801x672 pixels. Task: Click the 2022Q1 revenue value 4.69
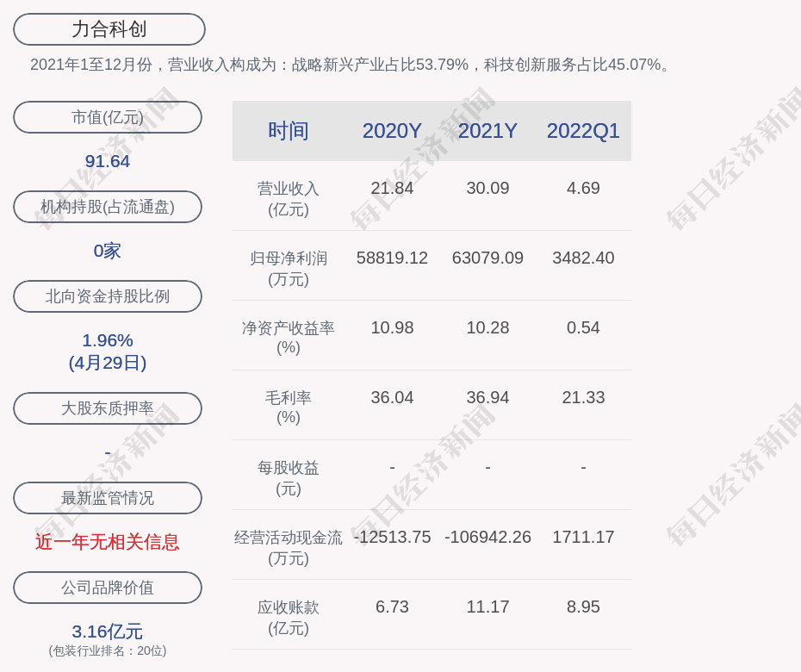[x=583, y=188]
